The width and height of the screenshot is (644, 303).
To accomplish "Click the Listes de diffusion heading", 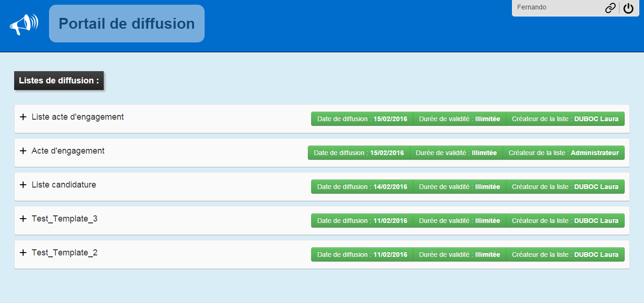I will tap(59, 81).
